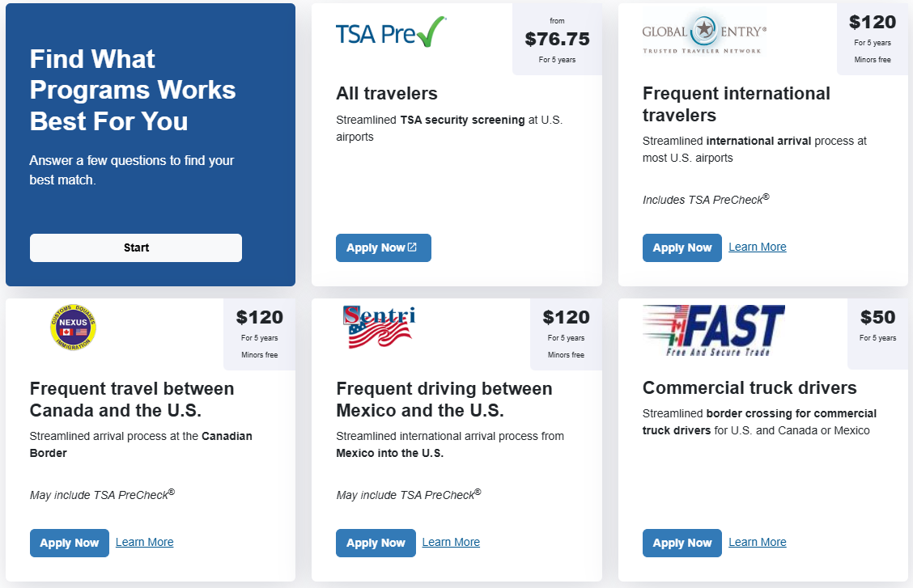Apply Now for Global Entry

click(682, 247)
